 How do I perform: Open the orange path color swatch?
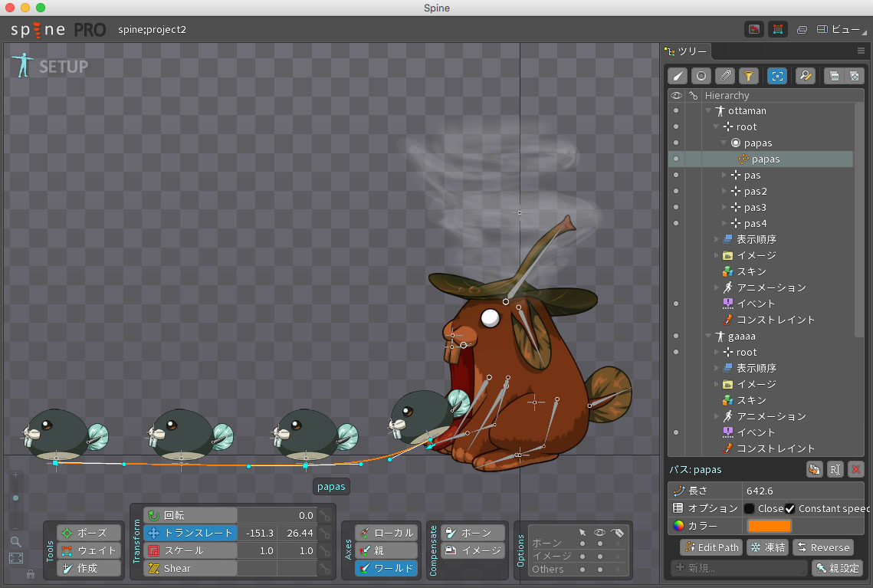pyautogui.click(x=769, y=526)
